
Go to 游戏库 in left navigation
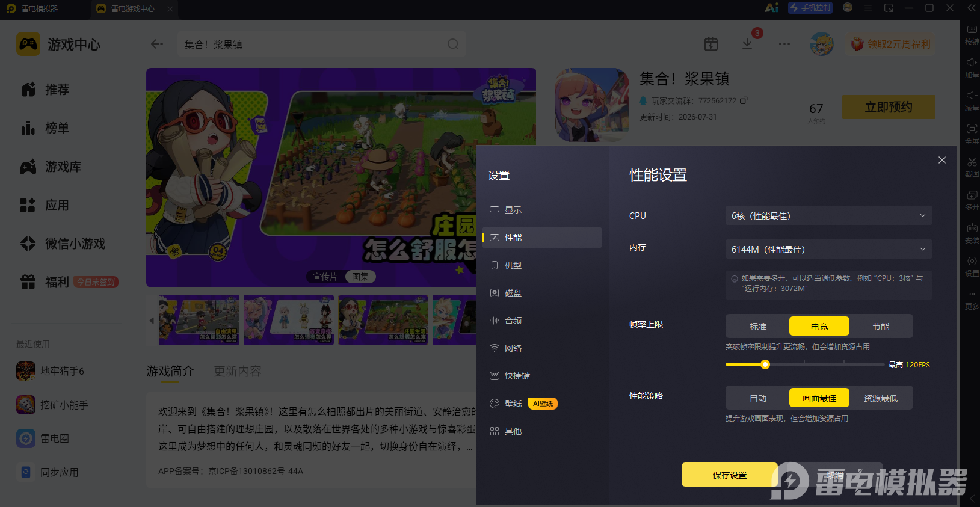pos(51,167)
